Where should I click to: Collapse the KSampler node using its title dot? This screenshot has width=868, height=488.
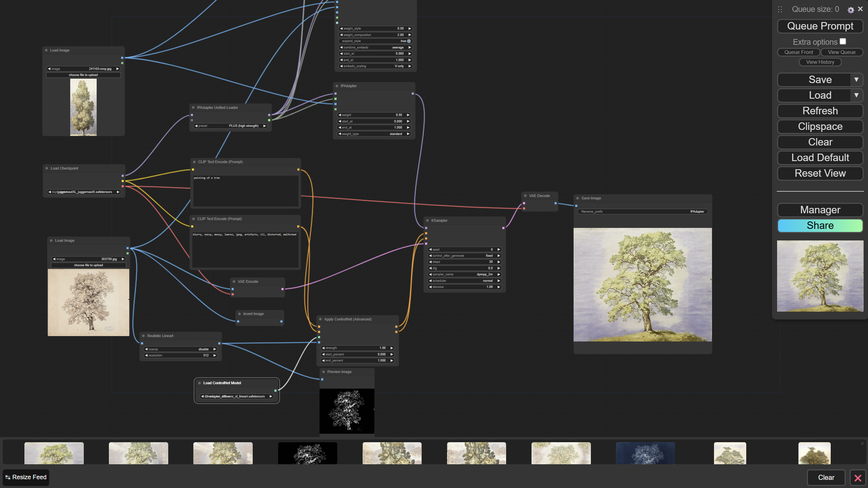427,220
